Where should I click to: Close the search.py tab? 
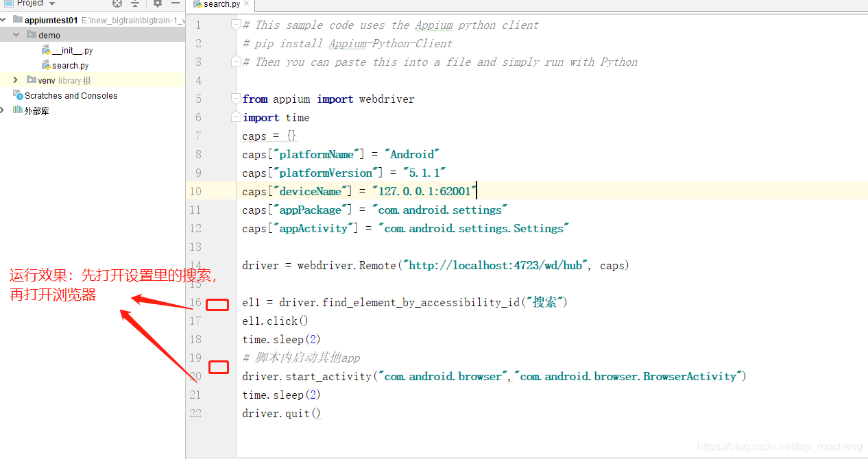pyautogui.click(x=247, y=3)
